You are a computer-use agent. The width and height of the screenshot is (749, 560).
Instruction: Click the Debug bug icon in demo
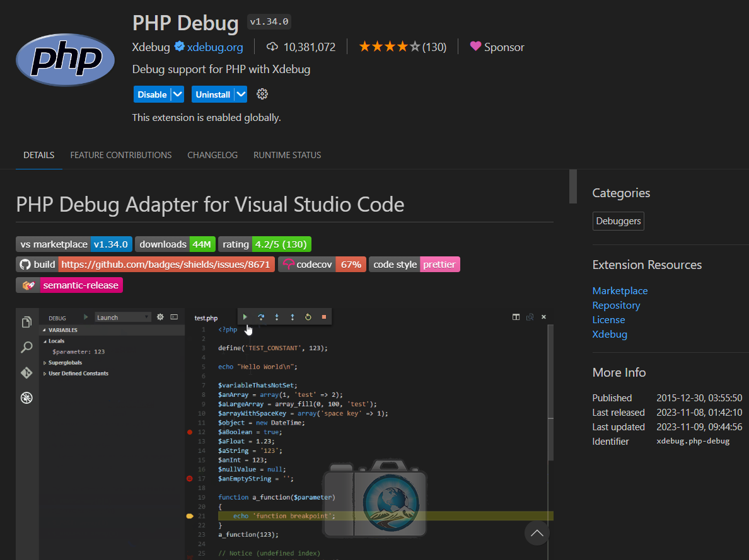pyautogui.click(x=26, y=397)
